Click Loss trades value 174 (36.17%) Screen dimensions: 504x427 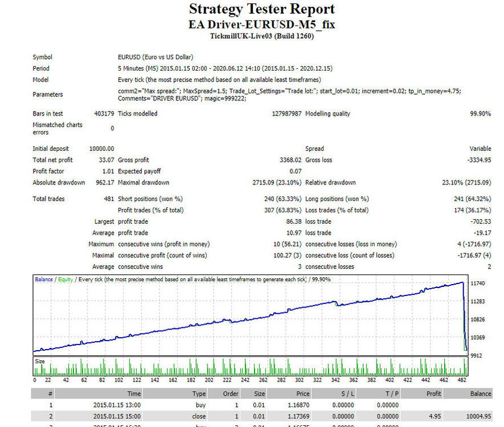coord(472,210)
